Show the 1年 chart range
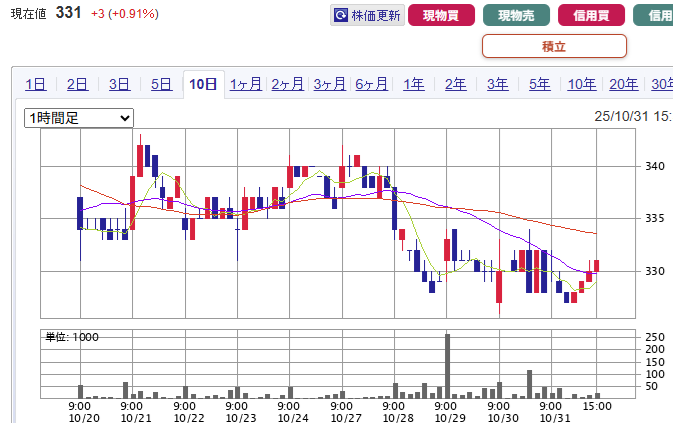Screen dimensions: 673x423 coord(413,84)
